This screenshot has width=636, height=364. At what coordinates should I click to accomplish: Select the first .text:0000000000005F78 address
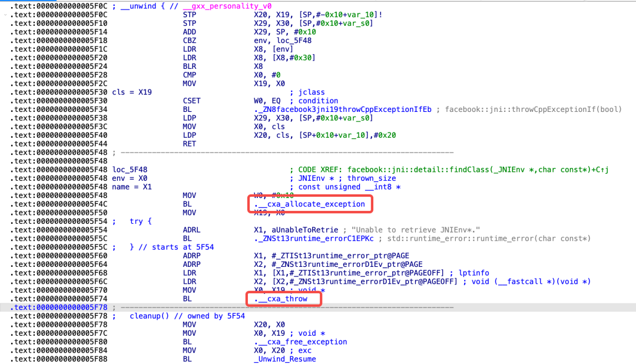(x=59, y=307)
